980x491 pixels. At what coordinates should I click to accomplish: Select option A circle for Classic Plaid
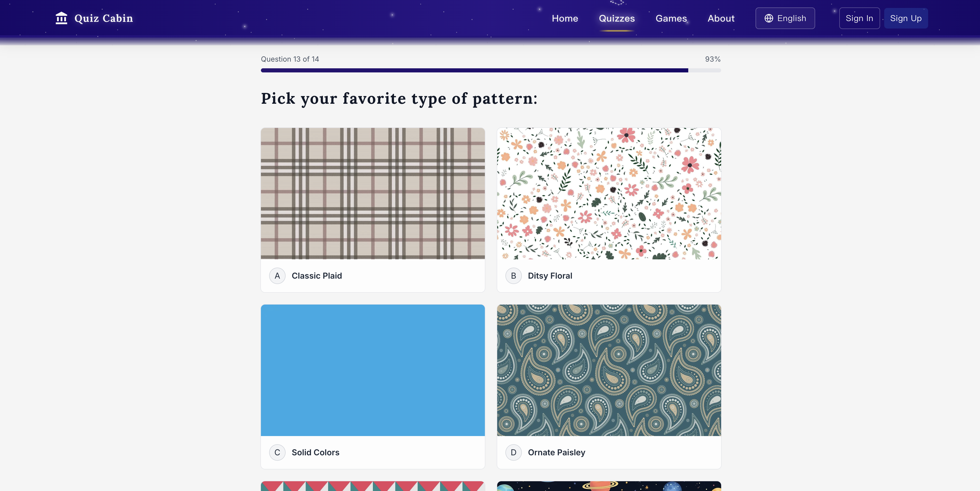pos(277,276)
